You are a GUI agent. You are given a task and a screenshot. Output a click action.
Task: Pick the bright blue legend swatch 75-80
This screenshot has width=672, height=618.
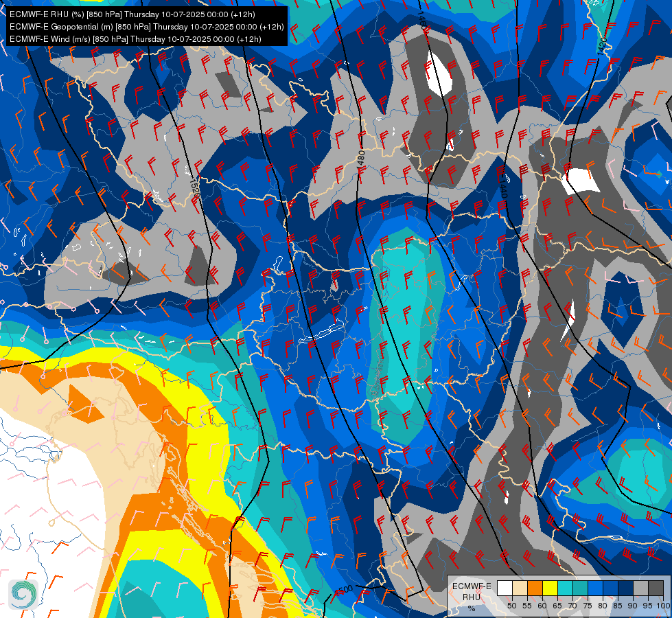(595, 588)
